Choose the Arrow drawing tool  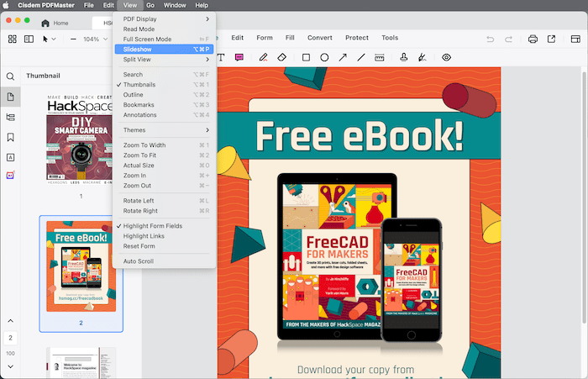coord(343,58)
